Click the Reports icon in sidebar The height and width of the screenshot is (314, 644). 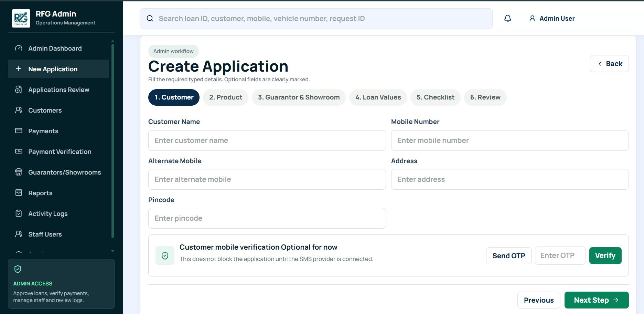pyautogui.click(x=19, y=193)
